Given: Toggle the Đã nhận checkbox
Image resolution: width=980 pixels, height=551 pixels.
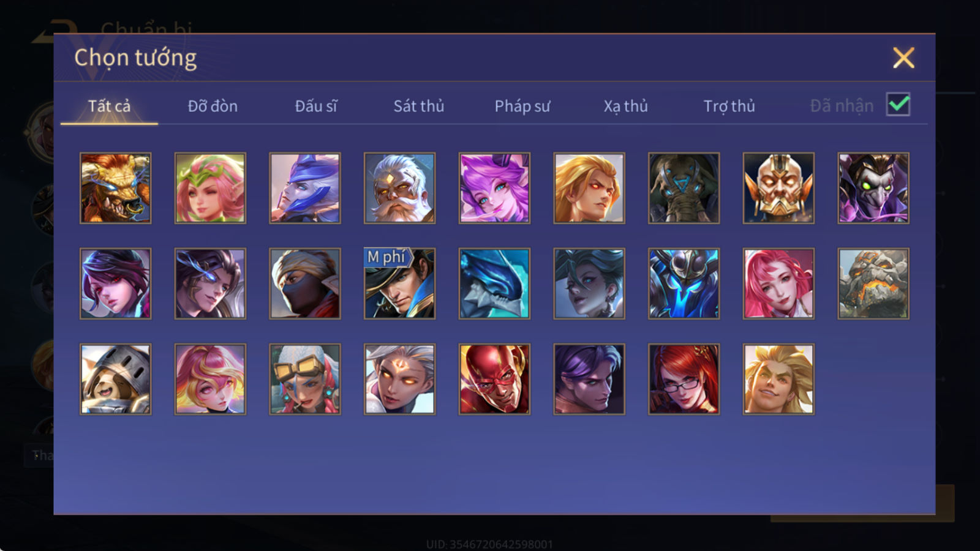Looking at the screenshot, I should pyautogui.click(x=898, y=105).
